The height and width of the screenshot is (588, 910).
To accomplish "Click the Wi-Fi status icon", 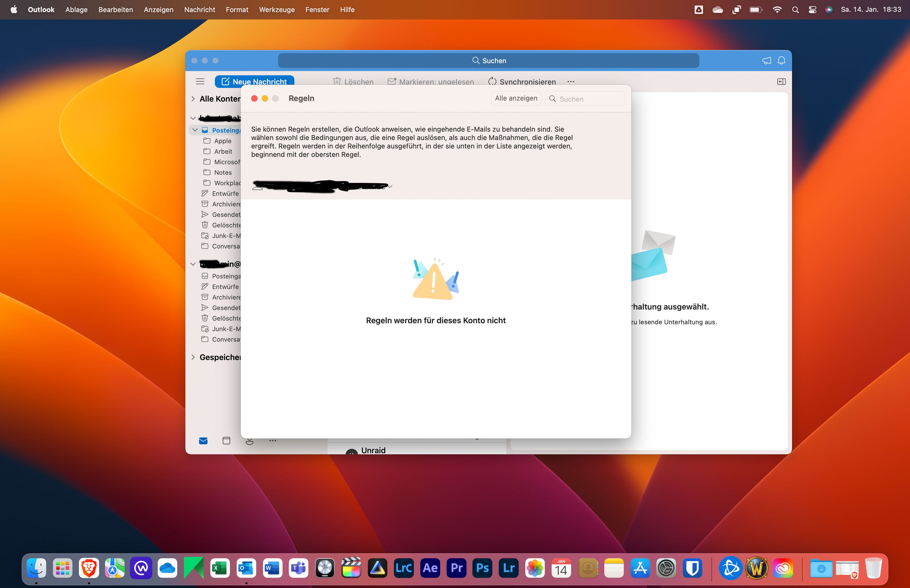I will (x=777, y=9).
